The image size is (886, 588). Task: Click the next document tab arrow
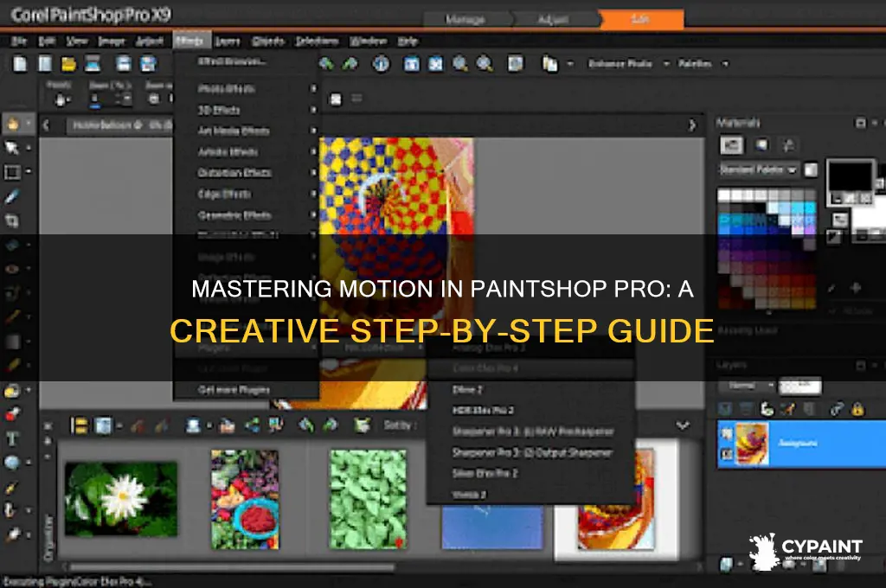691,125
